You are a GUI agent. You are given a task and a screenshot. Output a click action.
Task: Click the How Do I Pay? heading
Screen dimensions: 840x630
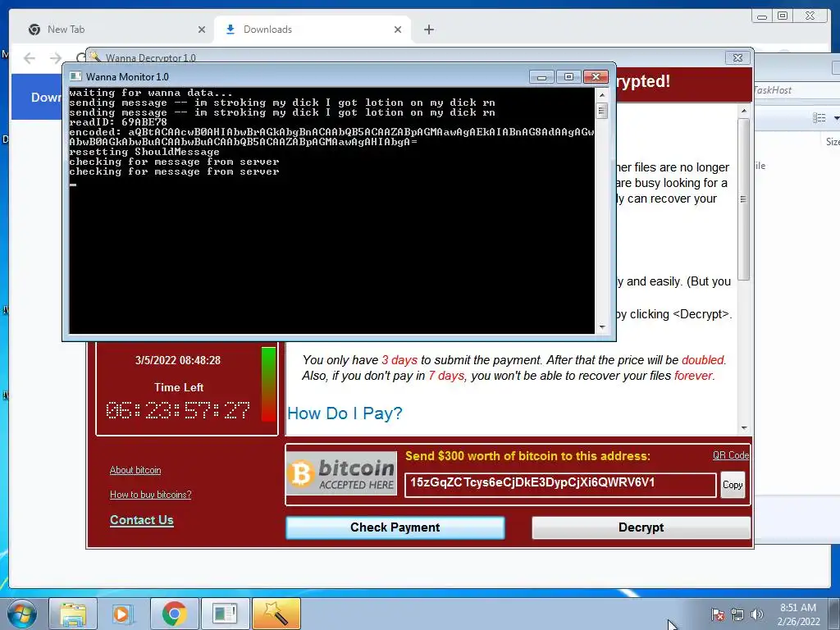pyautogui.click(x=345, y=413)
